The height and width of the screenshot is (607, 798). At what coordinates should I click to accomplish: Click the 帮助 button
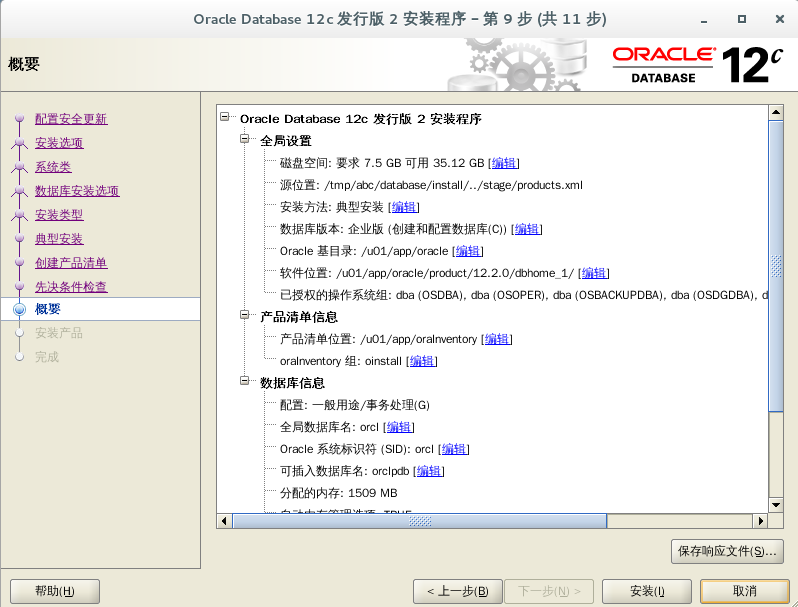[55, 591]
